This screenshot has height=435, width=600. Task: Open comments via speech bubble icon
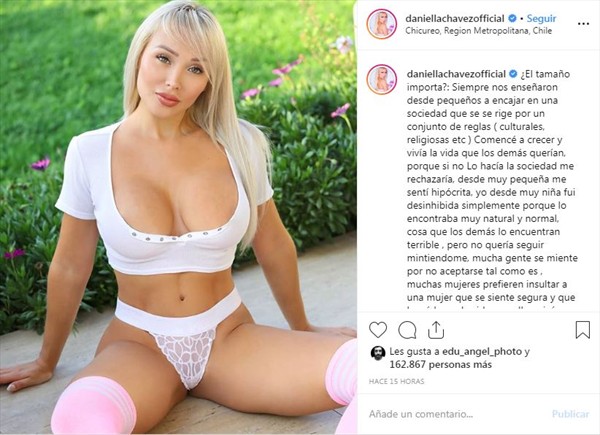tap(407, 330)
